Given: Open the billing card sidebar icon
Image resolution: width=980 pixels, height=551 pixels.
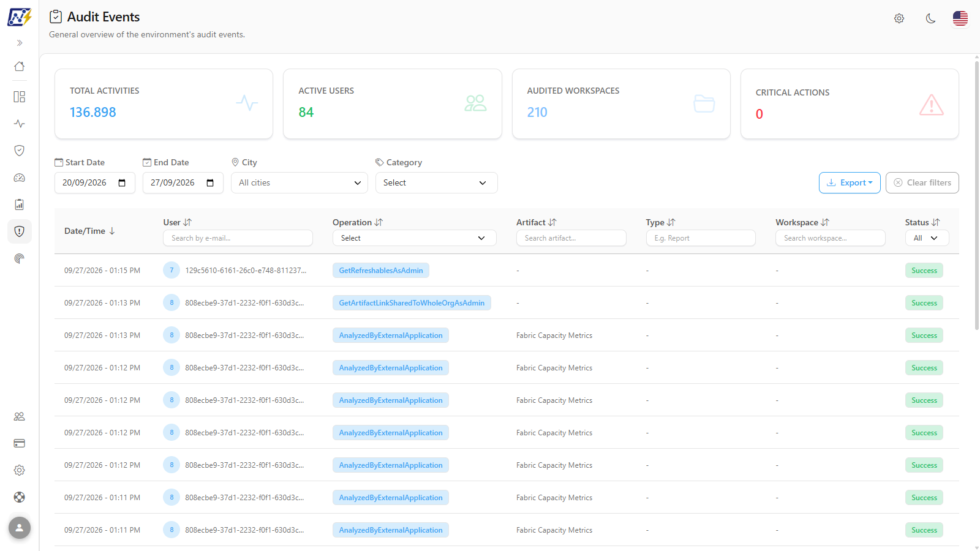Looking at the screenshot, I should click(20, 443).
